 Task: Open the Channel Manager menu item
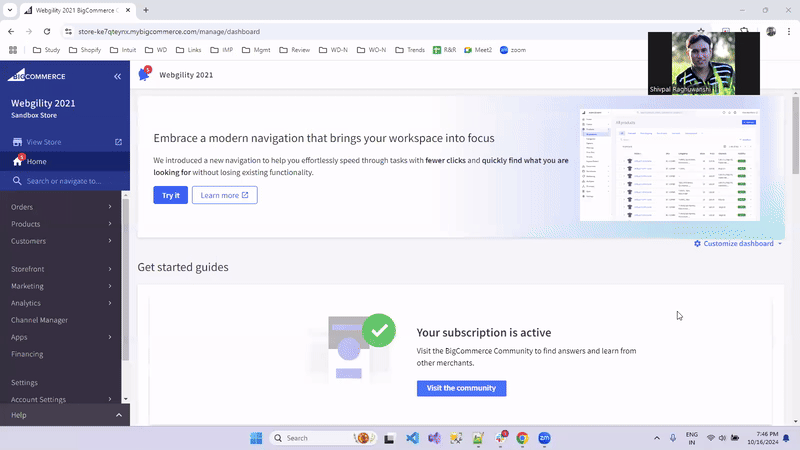point(40,320)
